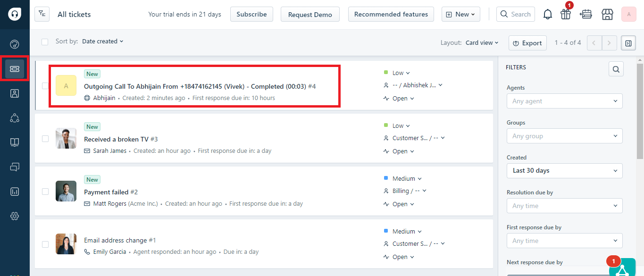The width and height of the screenshot is (644, 276).
Task: Open the Solutions book icon in sidebar
Action: (x=15, y=142)
